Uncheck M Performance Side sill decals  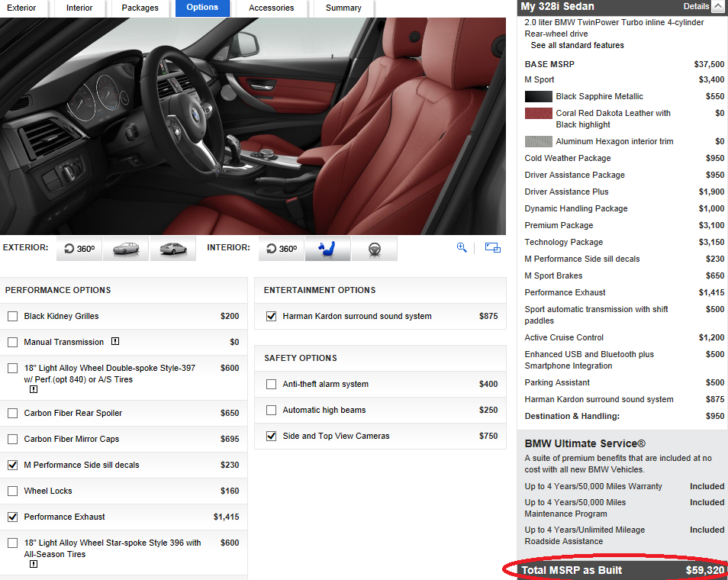(x=12, y=465)
